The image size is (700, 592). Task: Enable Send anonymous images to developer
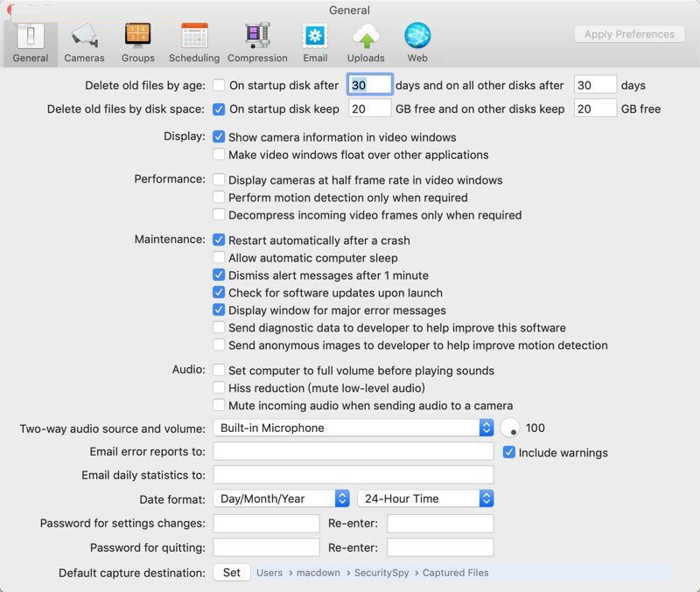[x=219, y=345]
